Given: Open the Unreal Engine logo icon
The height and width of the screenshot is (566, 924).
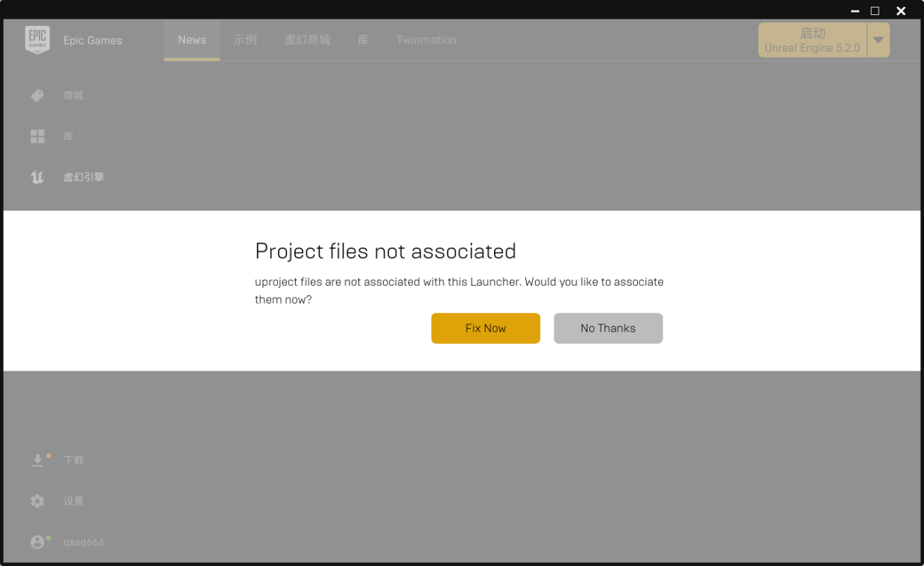Looking at the screenshot, I should [37, 177].
